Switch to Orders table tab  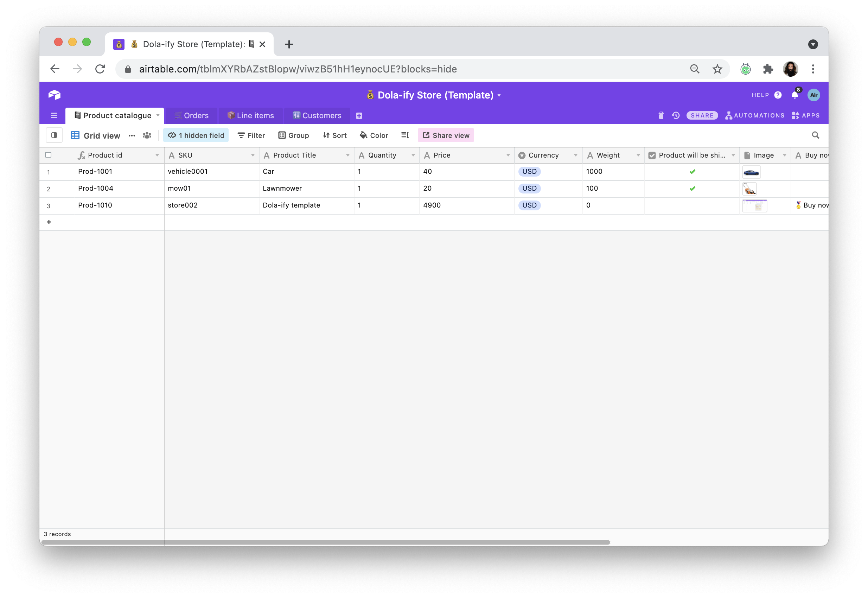pyautogui.click(x=191, y=115)
